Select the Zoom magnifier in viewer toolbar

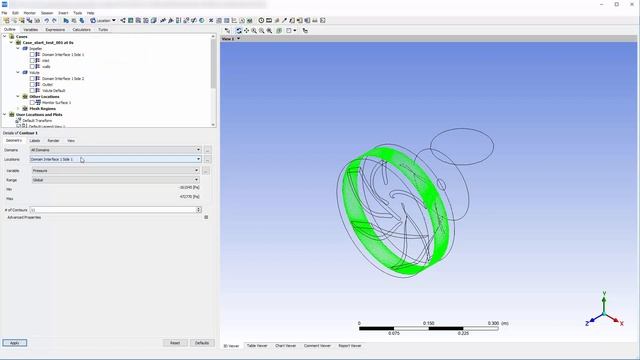[x=254, y=30]
